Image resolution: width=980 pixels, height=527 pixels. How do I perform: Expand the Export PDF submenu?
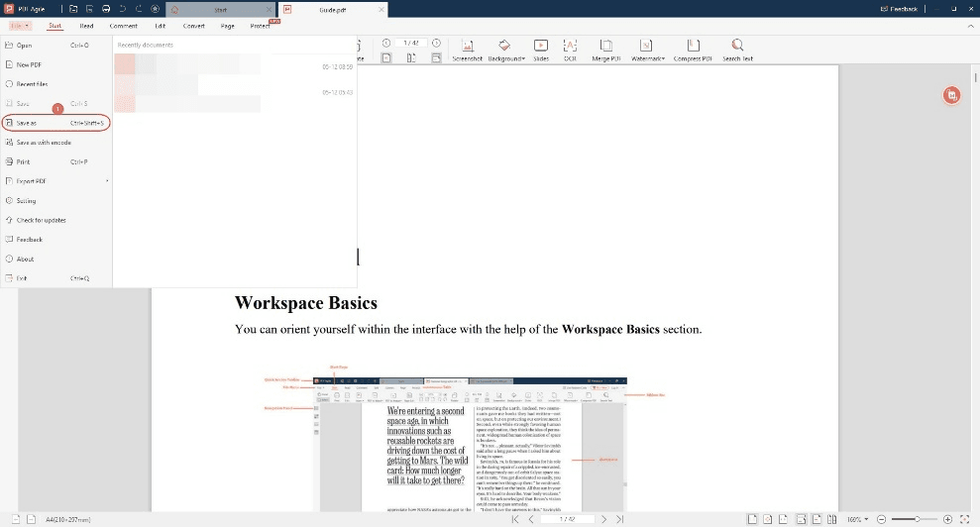click(56, 181)
